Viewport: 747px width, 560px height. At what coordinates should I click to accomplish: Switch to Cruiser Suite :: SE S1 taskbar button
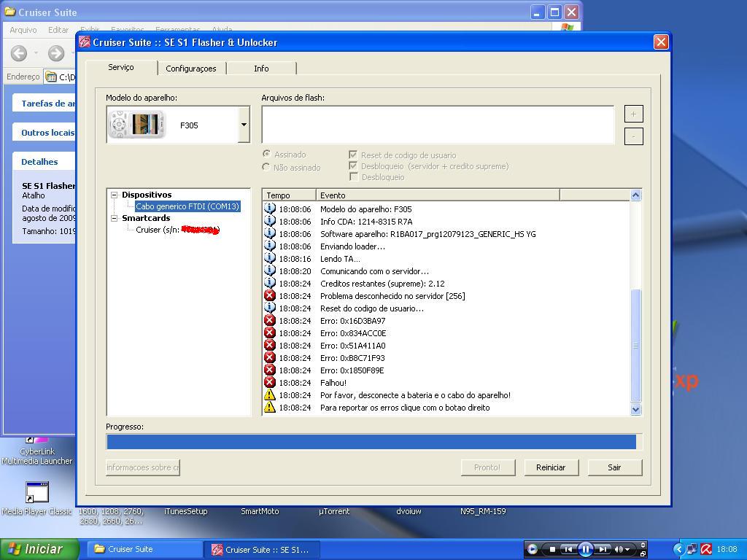(x=262, y=549)
